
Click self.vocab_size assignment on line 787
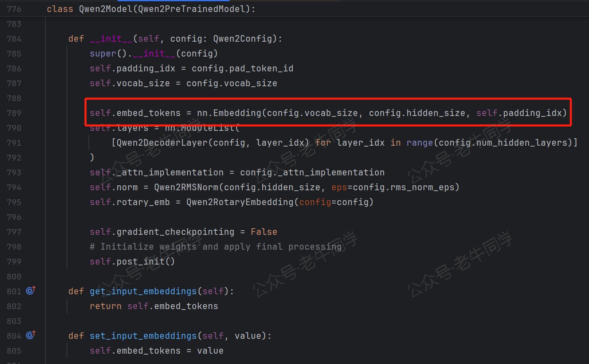pos(130,83)
